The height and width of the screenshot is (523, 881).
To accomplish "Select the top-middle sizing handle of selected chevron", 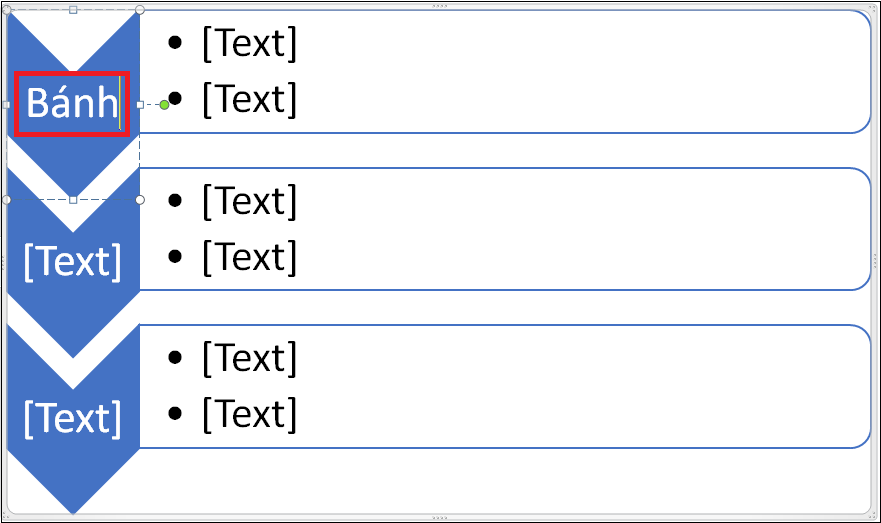I will click(73, 10).
